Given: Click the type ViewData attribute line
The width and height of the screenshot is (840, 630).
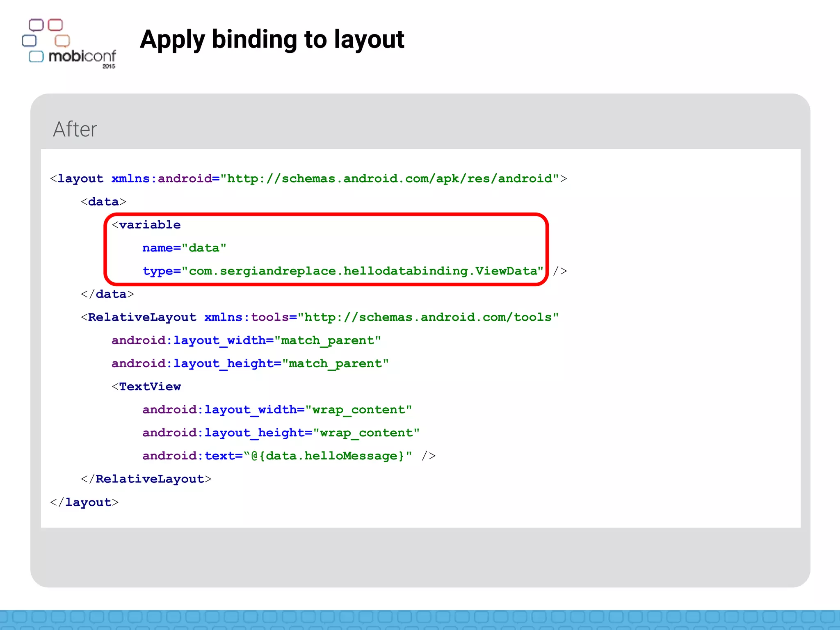Looking at the screenshot, I should (343, 271).
